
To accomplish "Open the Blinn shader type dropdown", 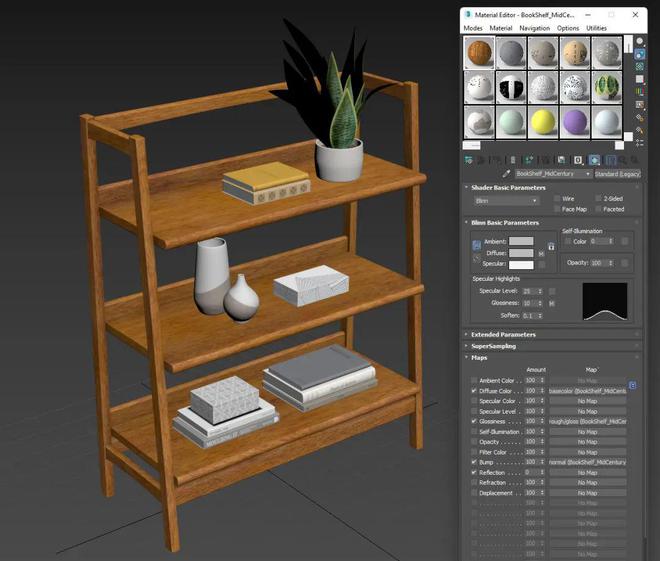I will (506, 200).
